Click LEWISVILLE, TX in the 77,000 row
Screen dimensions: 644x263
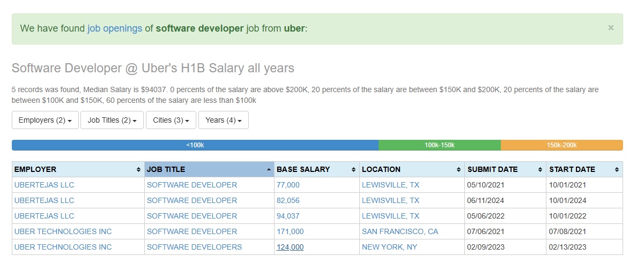390,185
